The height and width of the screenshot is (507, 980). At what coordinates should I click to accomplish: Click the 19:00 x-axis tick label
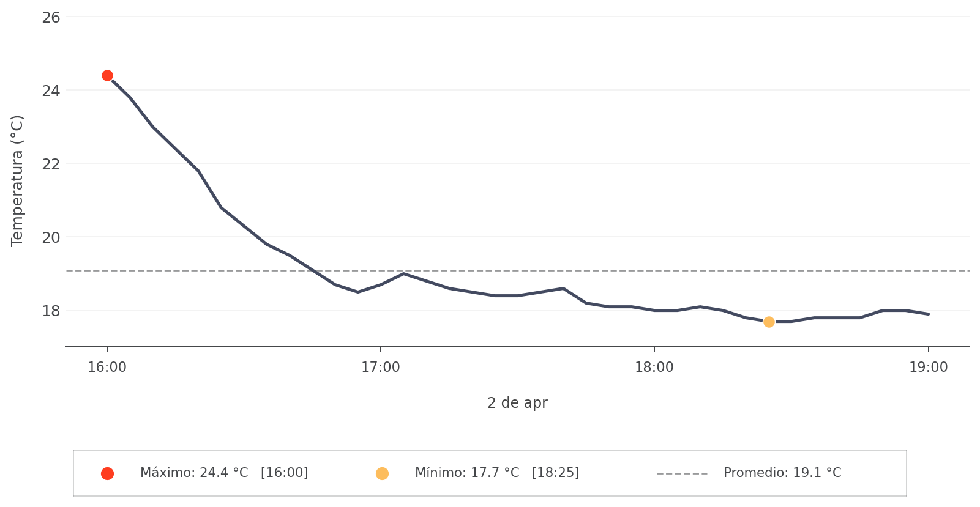coord(928,368)
